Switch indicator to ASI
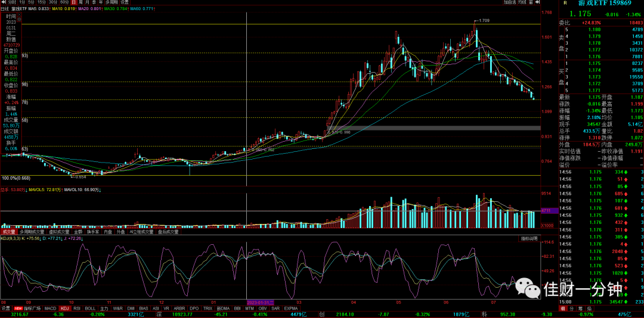The image size is (644, 318). pos(156,308)
